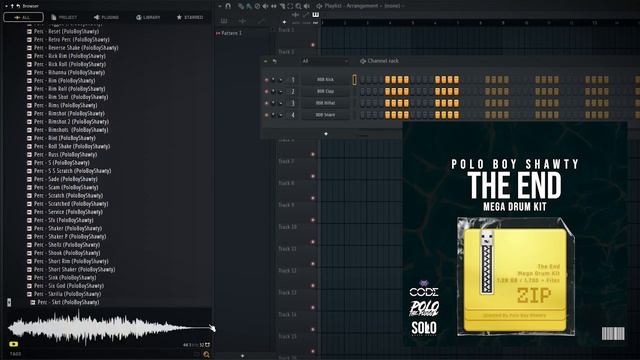
Task: Select Perc - Shaker P (PoloBoyShawty)
Action: (x=70, y=236)
